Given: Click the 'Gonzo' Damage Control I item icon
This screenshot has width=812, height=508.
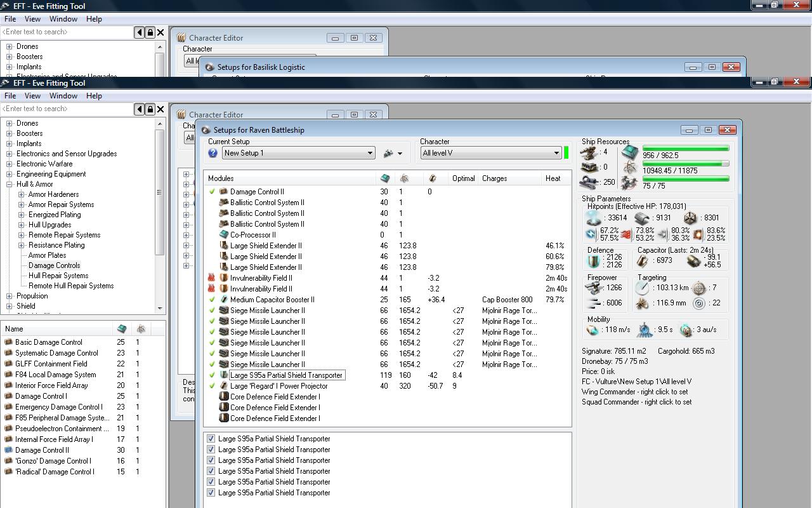Looking at the screenshot, I should (8, 461).
